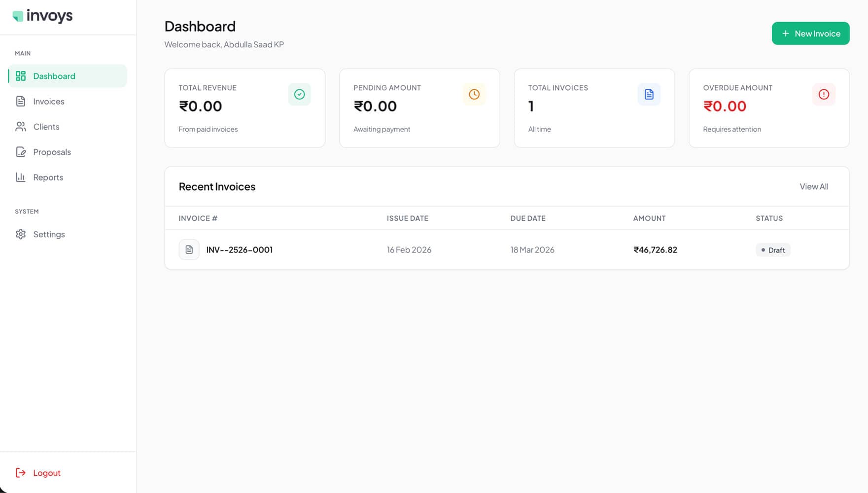Image resolution: width=868 pixels, height=493 pixels.
Task: Open View All recent invoices
Action: (814, 186)
